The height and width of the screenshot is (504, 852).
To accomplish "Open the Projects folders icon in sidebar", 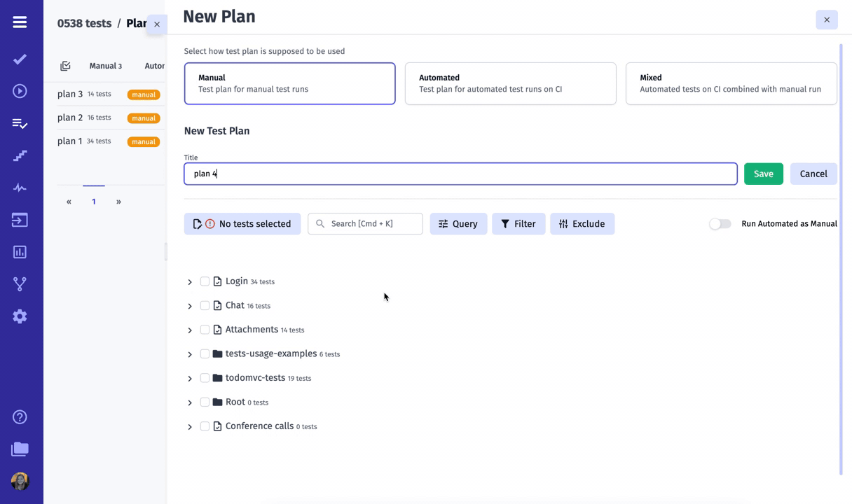I will [20, 449].
